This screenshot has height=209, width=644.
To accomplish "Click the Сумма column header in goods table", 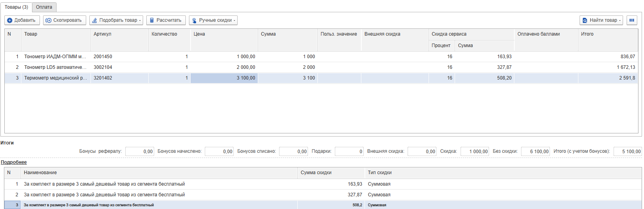I will 288,40.
